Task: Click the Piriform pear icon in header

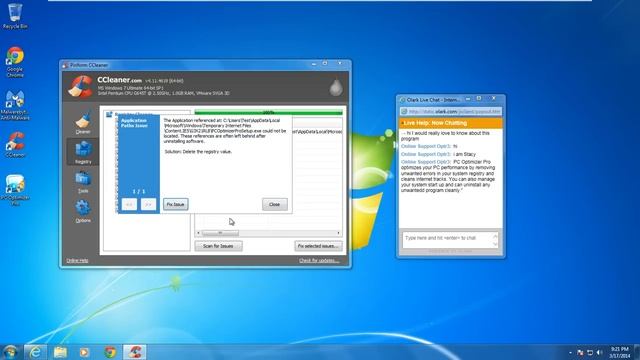Action: [336, 87]
